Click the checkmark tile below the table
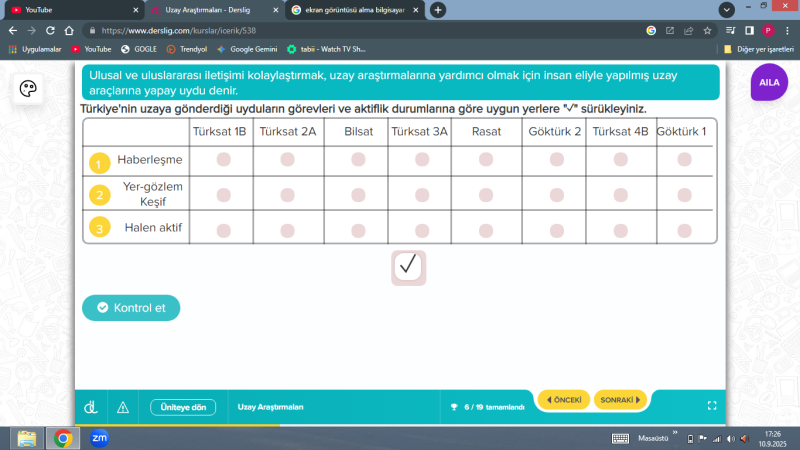The height and width of the screenshot is (450, 800). click(x=408, y=266)
